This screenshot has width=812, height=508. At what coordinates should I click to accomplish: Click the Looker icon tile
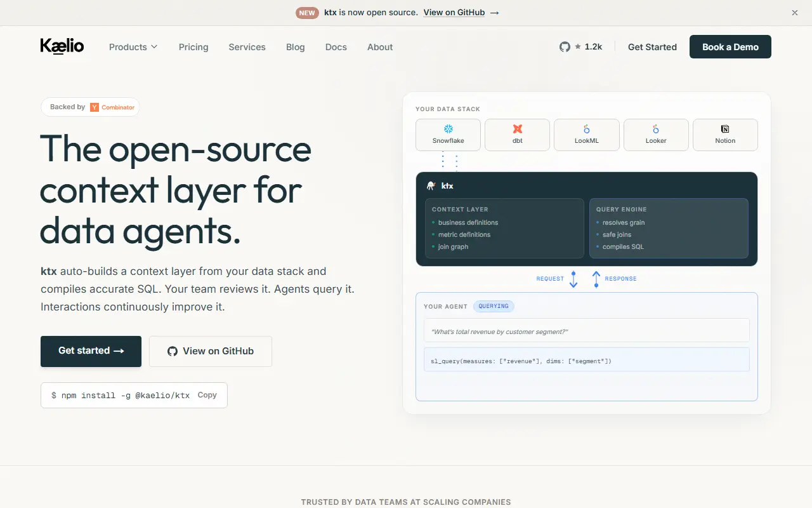click(656, 135)
